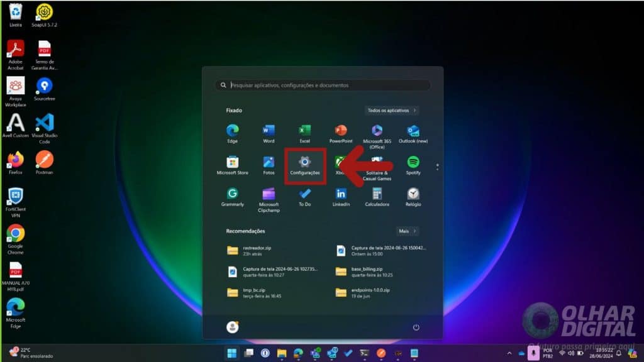The image size is (644, 362).
Task: Open recommended file rastreador.zip
Action: pyautogui.click(x=271, y=251)
